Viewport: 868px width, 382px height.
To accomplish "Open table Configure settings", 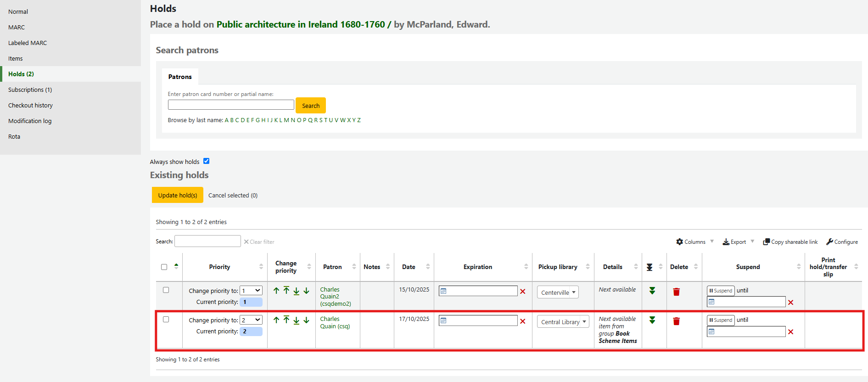I will pos(842,242).
